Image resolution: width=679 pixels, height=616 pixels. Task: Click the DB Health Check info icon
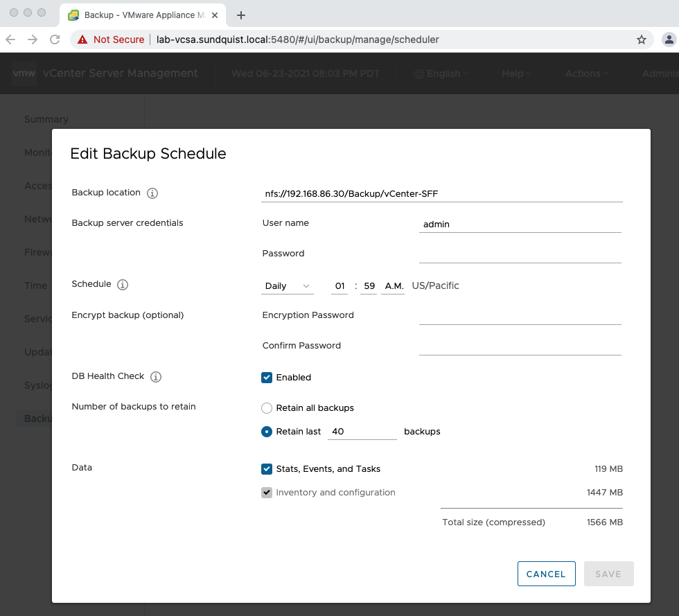156,377
